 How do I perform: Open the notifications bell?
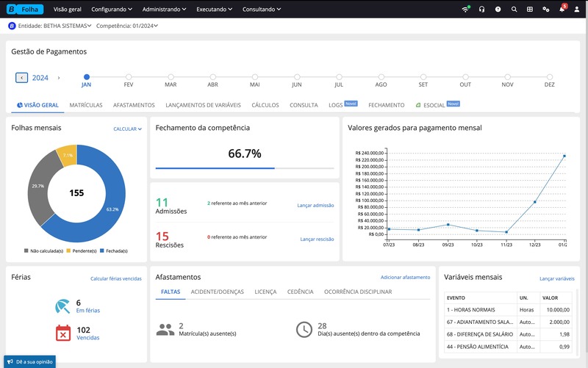pos(562,10)
